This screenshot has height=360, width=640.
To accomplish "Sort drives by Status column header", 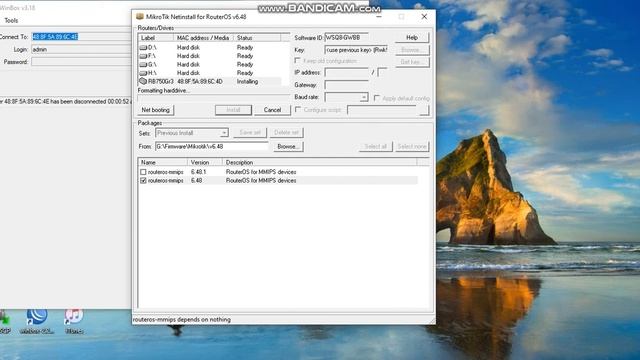I will click(x=257, y=38).
